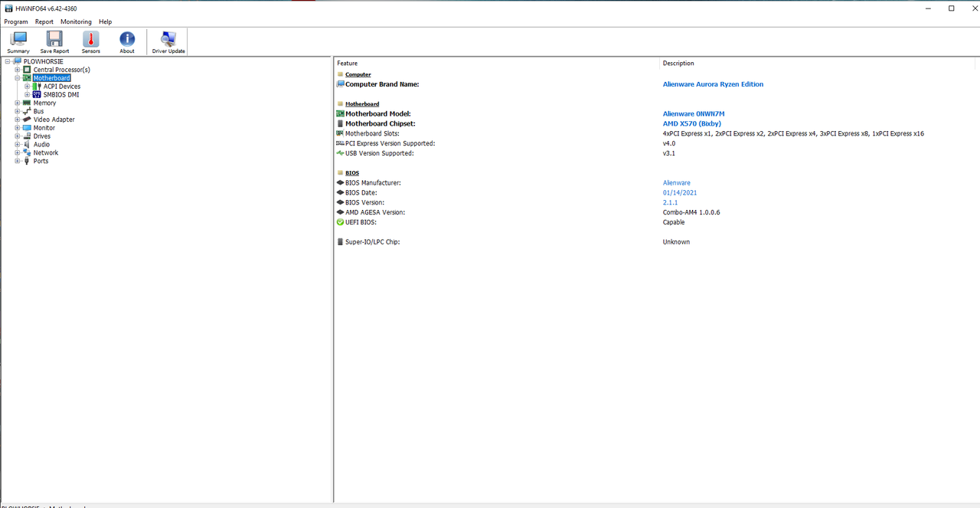This screenshot has height=508, width=980.
Task: Click the Capable UEFI BIOS value
Action: coord(674,222)
